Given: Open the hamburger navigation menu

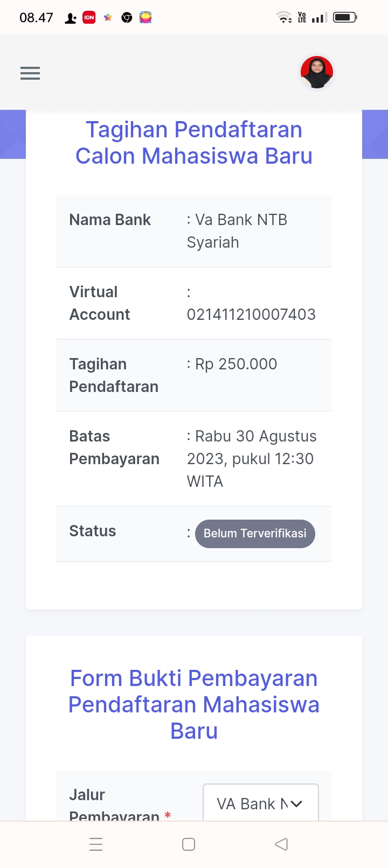Looking at the screenshot, I should point(30,73).
